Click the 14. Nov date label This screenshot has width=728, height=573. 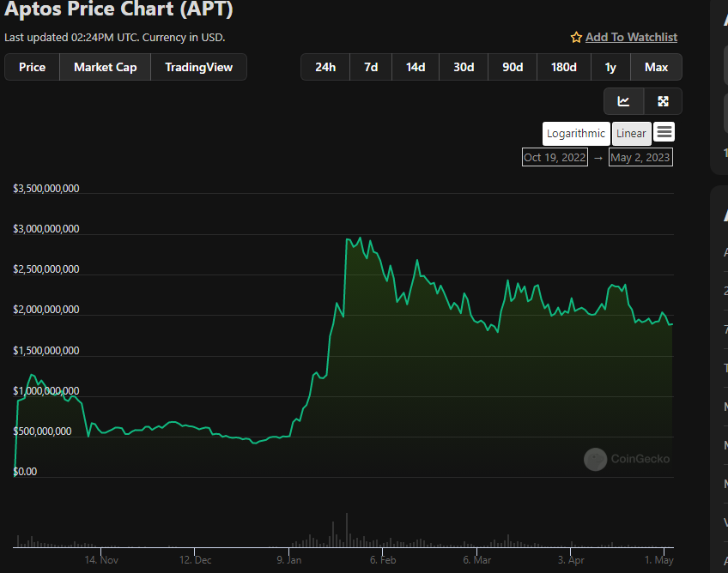pos(101,560)
